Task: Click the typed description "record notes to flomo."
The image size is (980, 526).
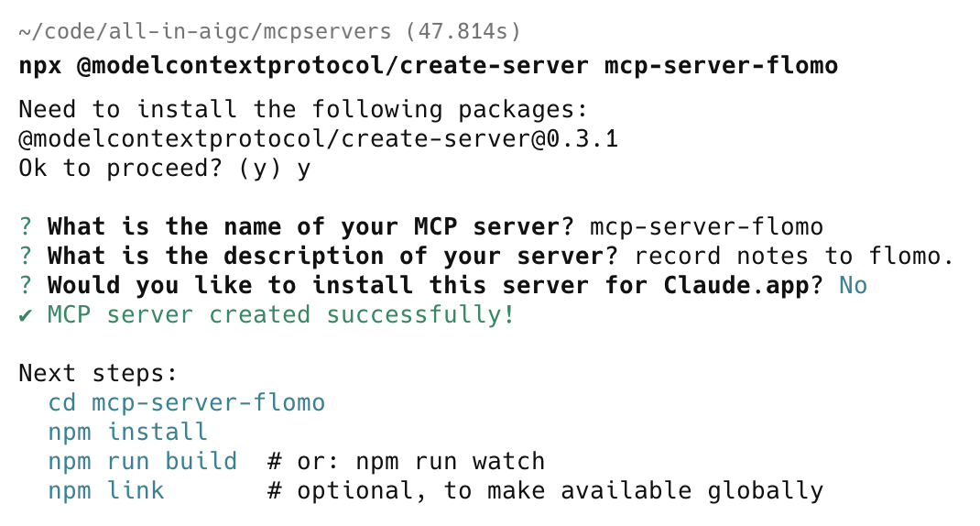Action: 794,256
